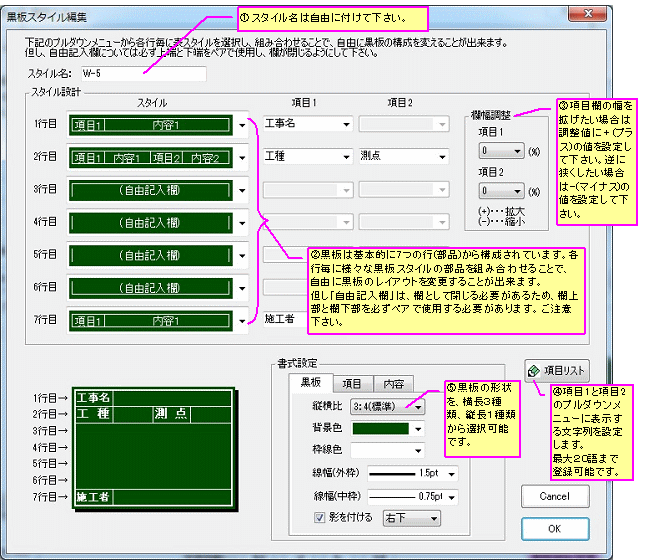Image resolution: width=646 pixels, height=560 pixels.
Task: Open the 6行目 style dropdown
Action: (242, 288)
